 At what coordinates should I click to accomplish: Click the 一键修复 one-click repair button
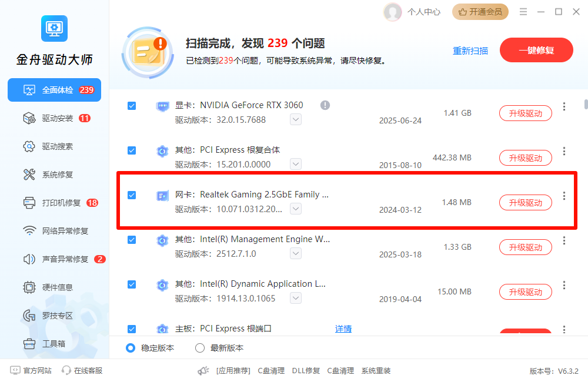(536, 50)
